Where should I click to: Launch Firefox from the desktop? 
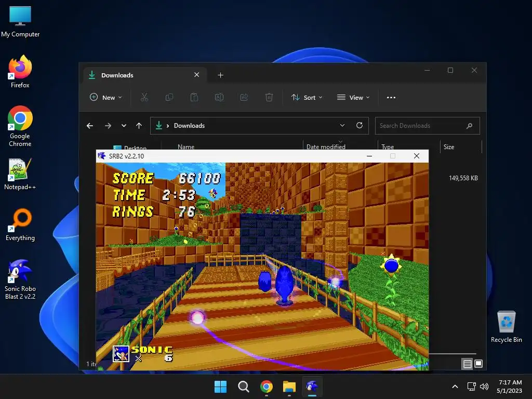(20, 72)
